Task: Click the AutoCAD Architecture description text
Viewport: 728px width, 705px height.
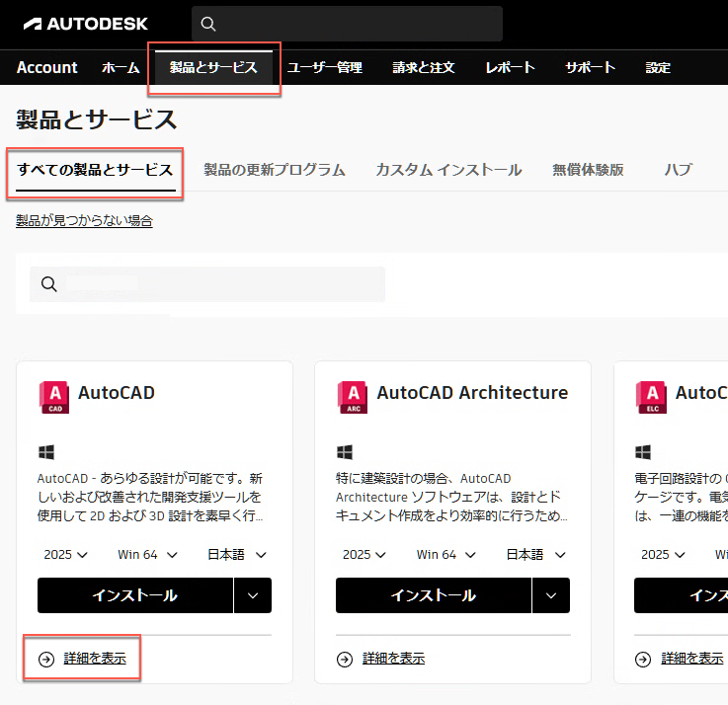Action: point(451,497)
